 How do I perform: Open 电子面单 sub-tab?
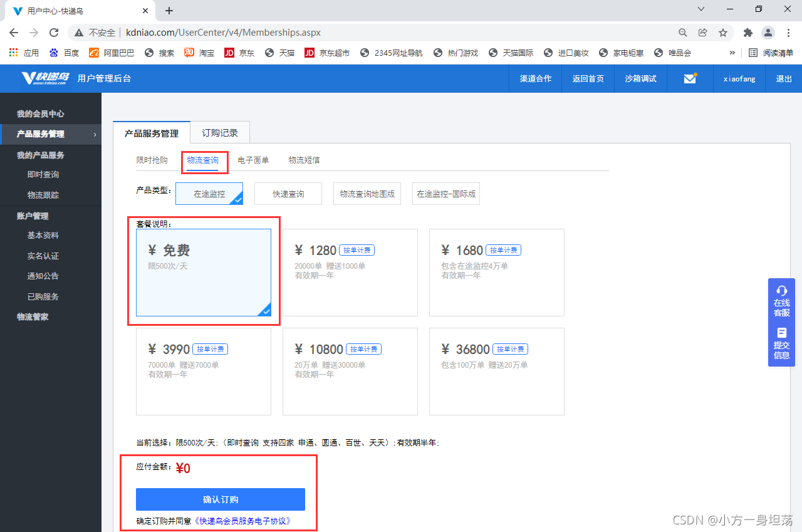coord(254,160)
